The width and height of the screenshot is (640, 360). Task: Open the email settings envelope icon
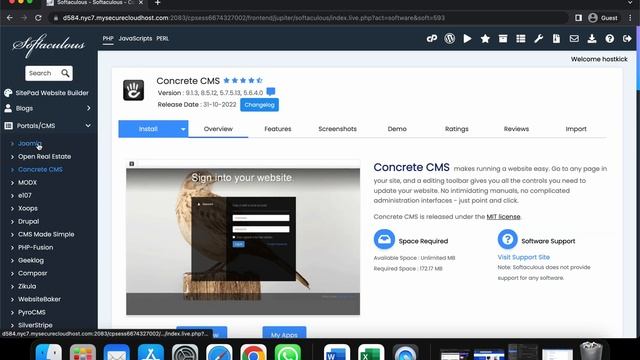click(574, 38)
